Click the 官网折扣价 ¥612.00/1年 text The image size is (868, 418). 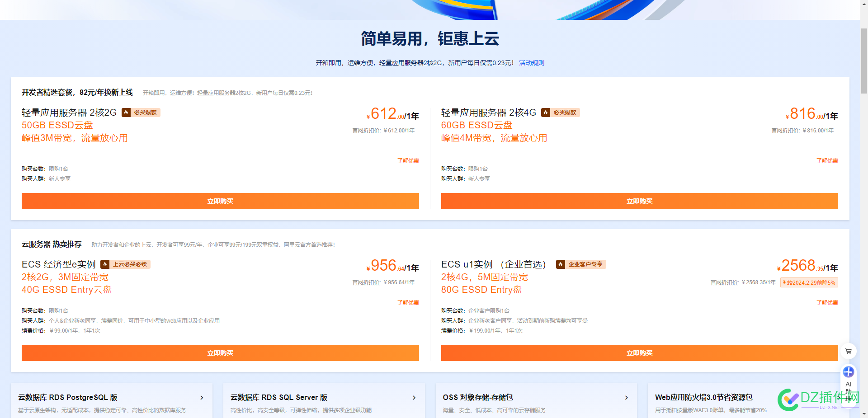(x=383, y=131)
